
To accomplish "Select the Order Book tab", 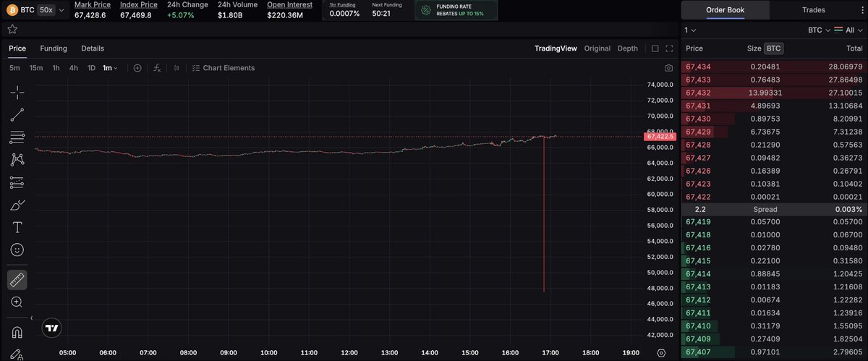I will (x=726, y=10).
